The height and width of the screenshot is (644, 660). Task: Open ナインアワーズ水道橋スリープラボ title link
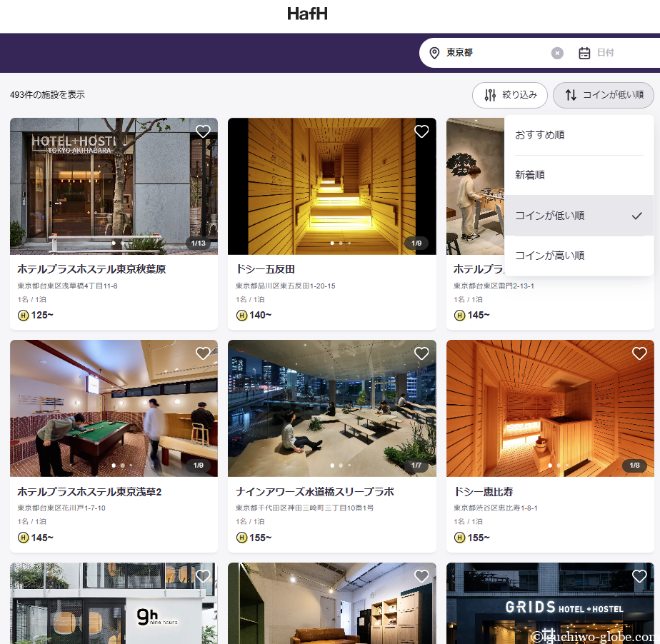[315, 492]
